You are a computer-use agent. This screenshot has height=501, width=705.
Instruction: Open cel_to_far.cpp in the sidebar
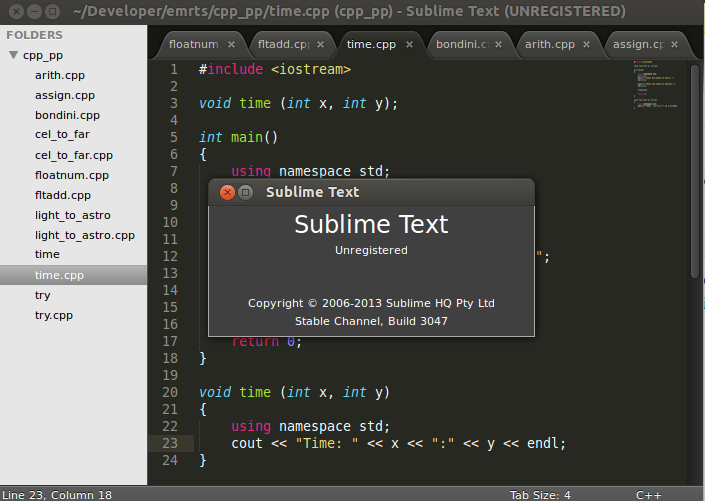coord(73,155)
